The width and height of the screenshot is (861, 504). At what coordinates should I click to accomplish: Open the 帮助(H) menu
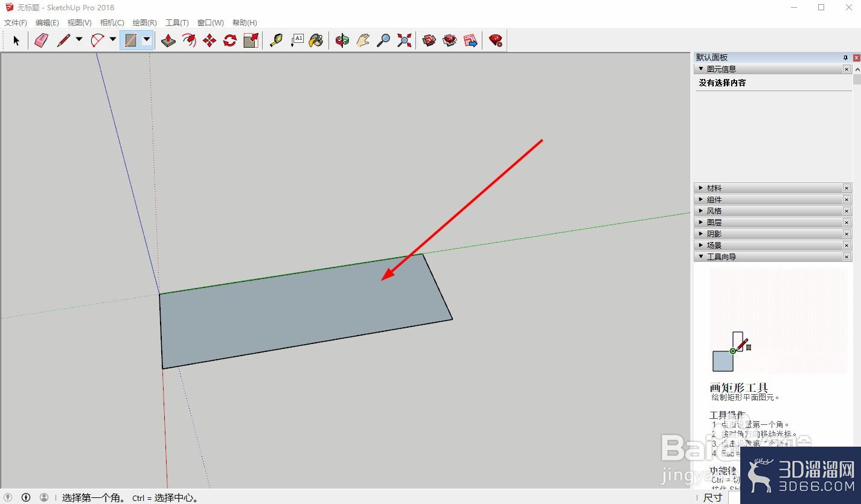(x=245, y=22)
